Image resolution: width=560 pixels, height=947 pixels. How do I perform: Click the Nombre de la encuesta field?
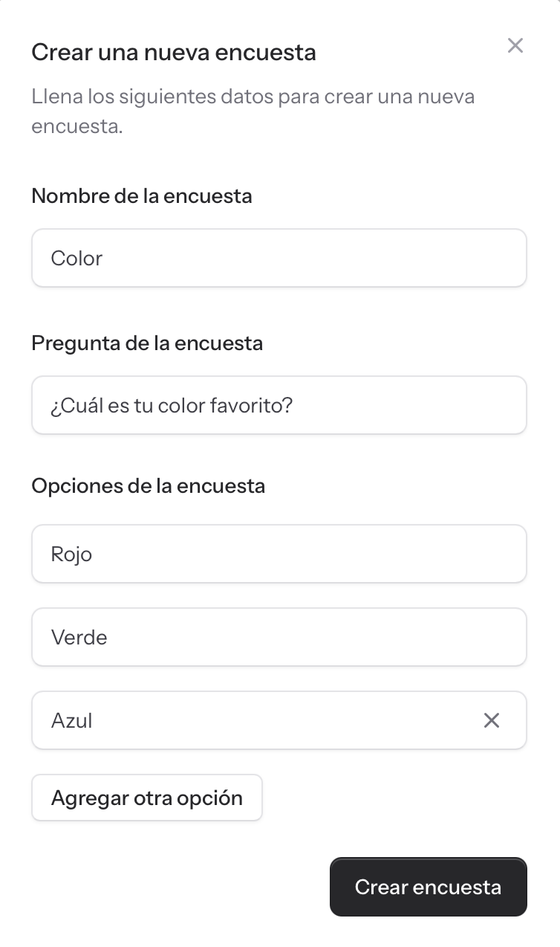(279, 258)
